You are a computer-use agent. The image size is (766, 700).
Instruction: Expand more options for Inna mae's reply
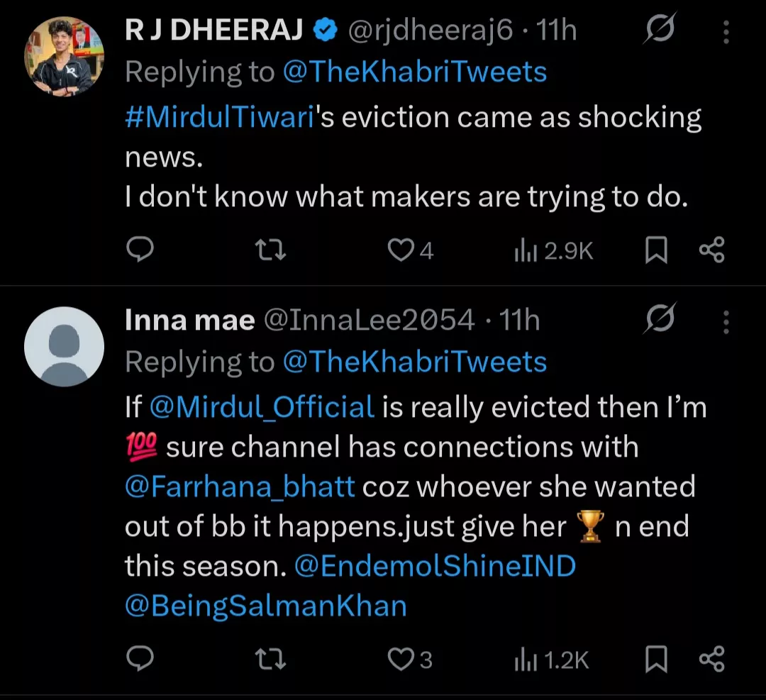[726, 323]
